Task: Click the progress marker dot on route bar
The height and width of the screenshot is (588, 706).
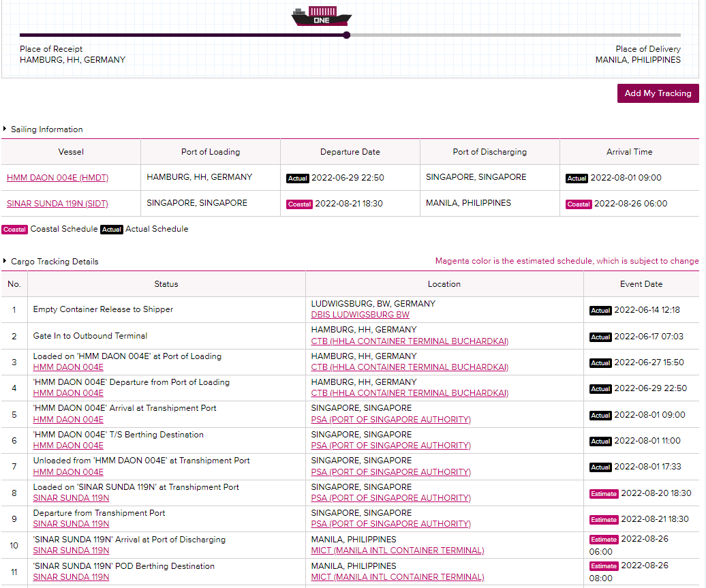Action: (x=346, y=35)
